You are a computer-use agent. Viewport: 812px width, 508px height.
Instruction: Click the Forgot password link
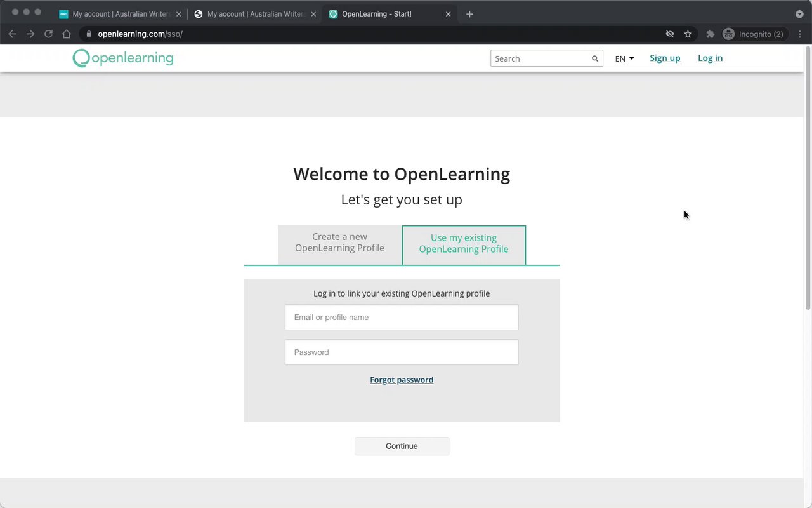[x=402, y=380]
